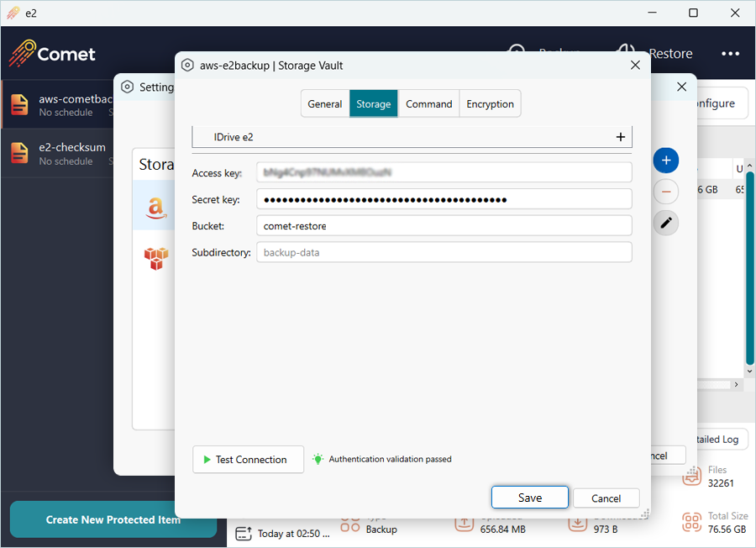756x548 pixels.
Task: Click the scroll right arrow of horizontal scrollbar
Action: pos(736,384)
